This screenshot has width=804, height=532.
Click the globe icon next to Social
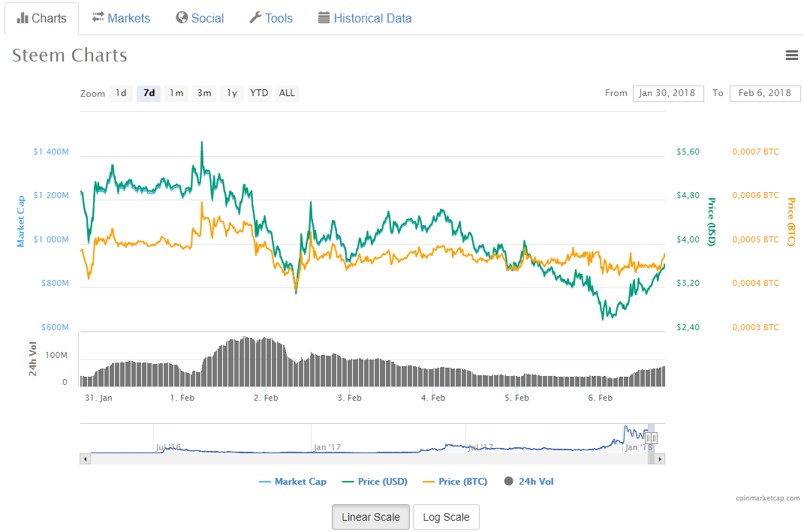tap(182, 17)
